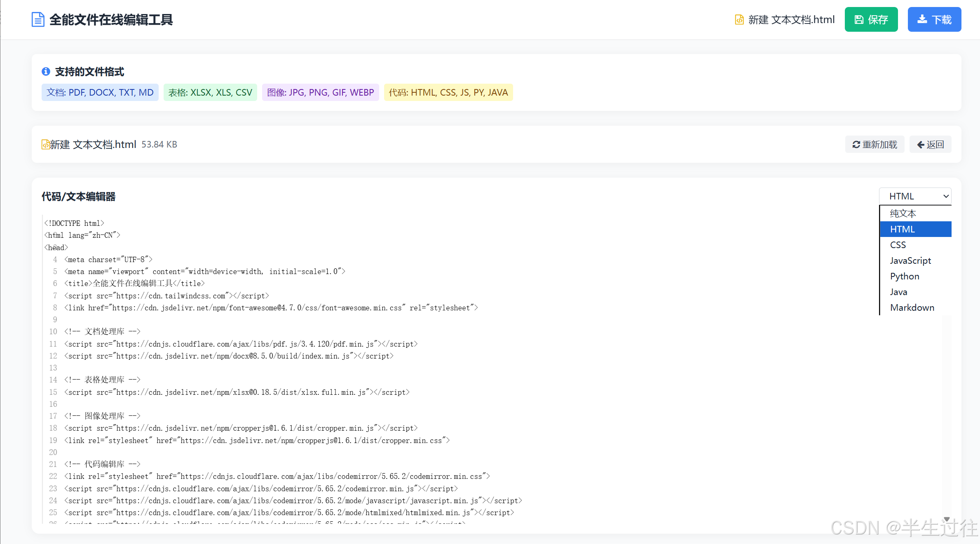Click line number 9 in the gutter
Screen dimensions: 980x544
click(55, 319)
